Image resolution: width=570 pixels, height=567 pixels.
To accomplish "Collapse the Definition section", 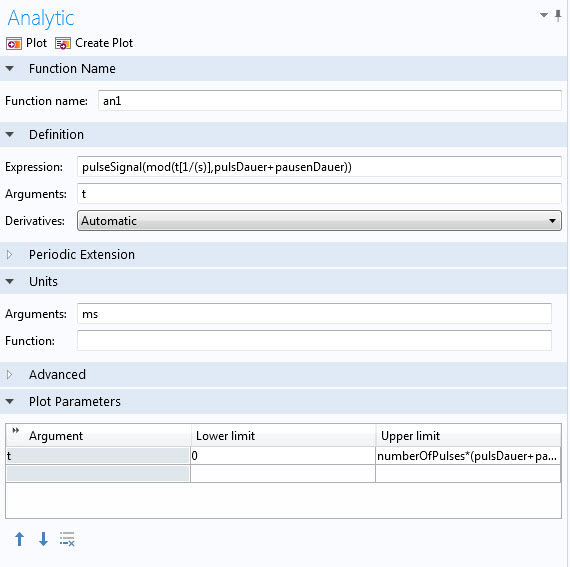I will coord(10,134).
